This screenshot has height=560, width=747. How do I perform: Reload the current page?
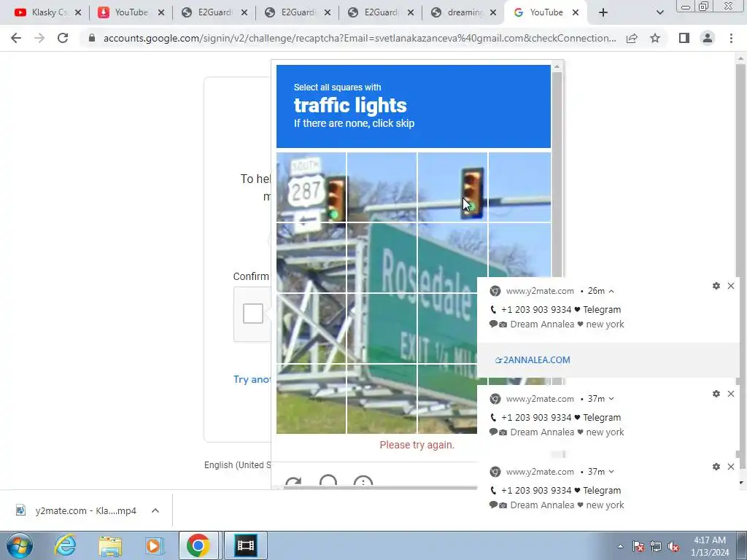click(63, 38)
